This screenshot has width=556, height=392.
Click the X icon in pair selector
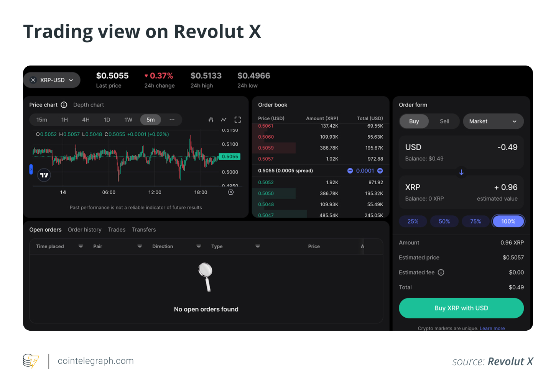point(33,80)
